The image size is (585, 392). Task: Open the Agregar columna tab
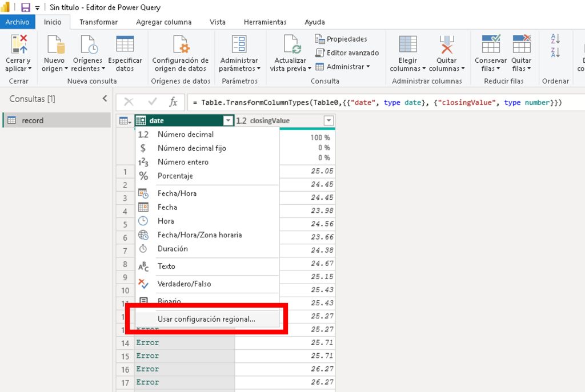click(163, 22)
